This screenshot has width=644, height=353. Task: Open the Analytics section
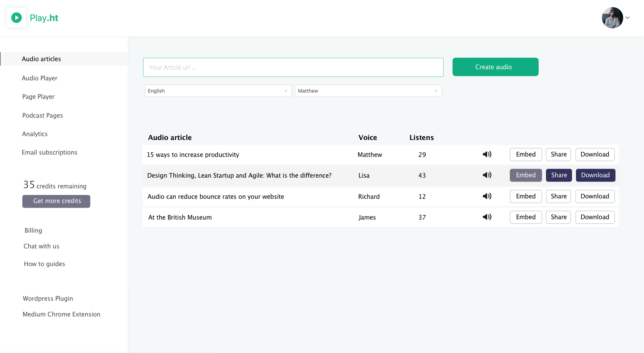click(35, 134)
